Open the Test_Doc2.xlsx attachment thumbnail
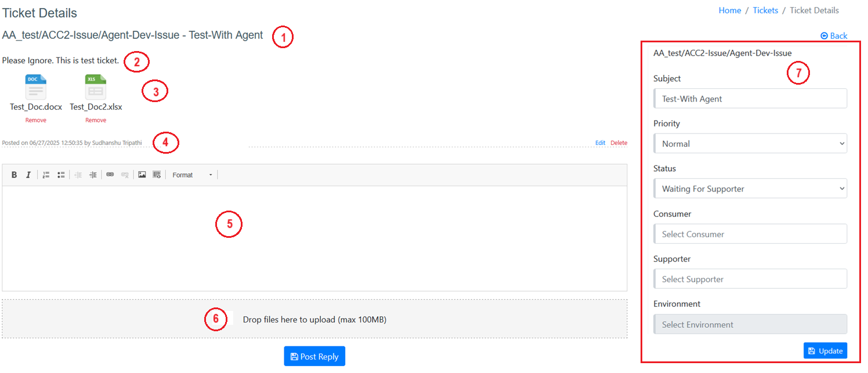This screenshot has width=868, height=373. tap(96, 88)
